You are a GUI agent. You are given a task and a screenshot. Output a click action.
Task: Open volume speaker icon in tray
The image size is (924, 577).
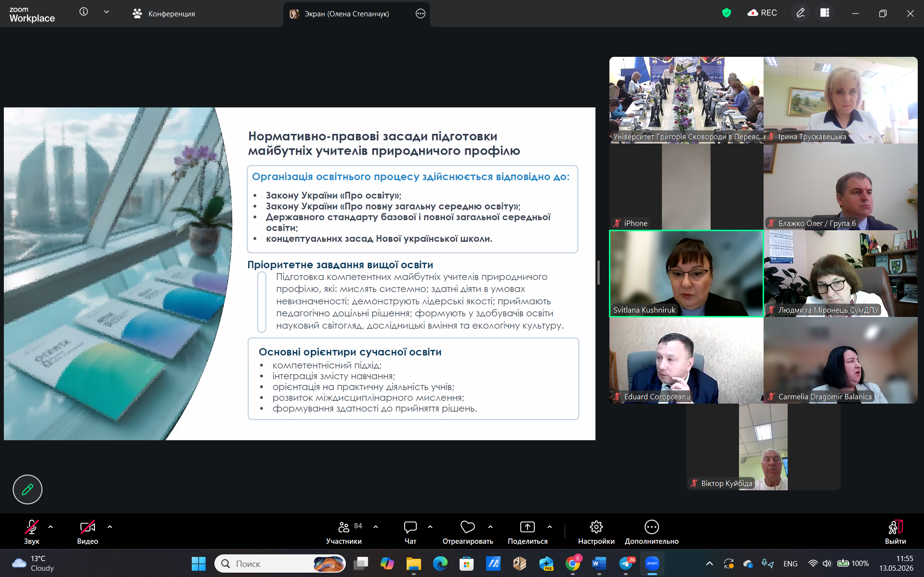pos(827,564)
